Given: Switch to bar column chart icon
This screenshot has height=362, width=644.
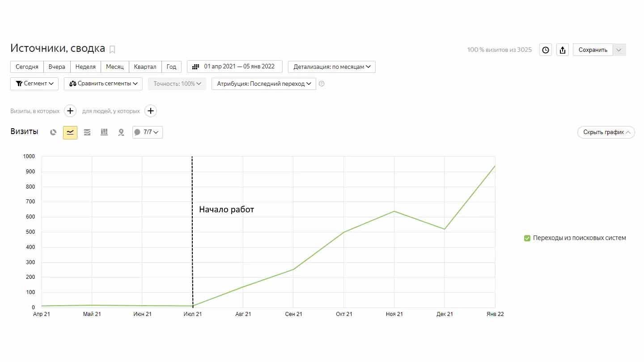Looking at the screenshot, I should (104, 132).
